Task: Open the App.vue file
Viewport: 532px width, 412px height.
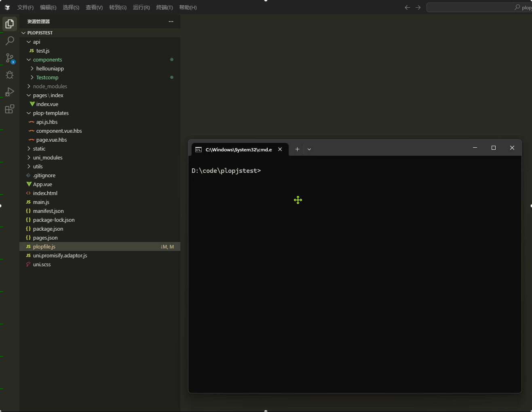Action: coord(42,184)
